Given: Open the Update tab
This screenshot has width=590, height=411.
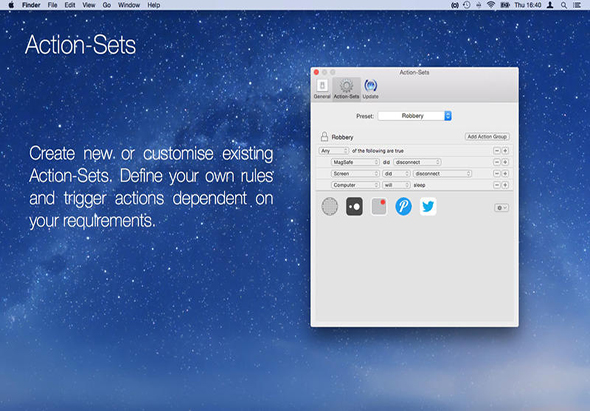Looking at the screenshot, I should click(x=371, y=89).
